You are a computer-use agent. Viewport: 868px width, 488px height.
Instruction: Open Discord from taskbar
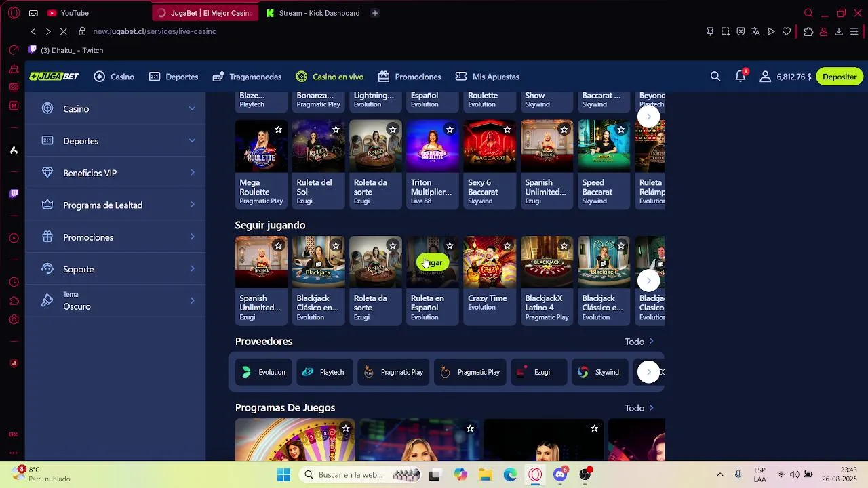click(x=560, y=474)
